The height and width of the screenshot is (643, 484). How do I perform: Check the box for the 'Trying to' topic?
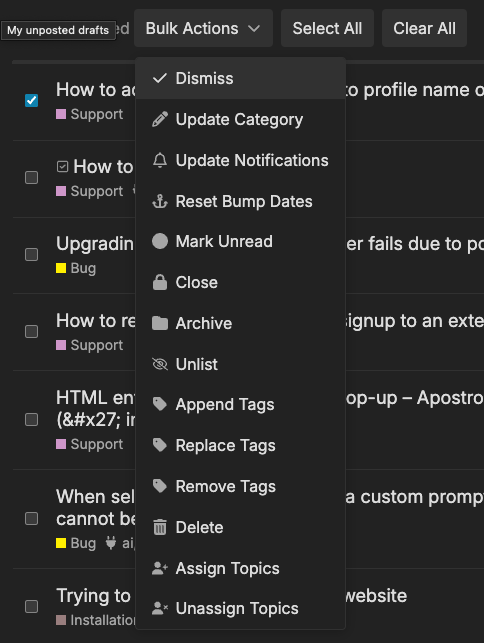[x=32, y=606]
